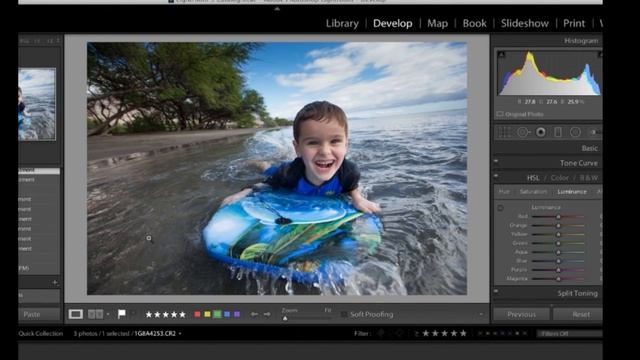Screen dimensions: 640x360
Task: Open the Slideshow module
Action: [x=525, y=24]
